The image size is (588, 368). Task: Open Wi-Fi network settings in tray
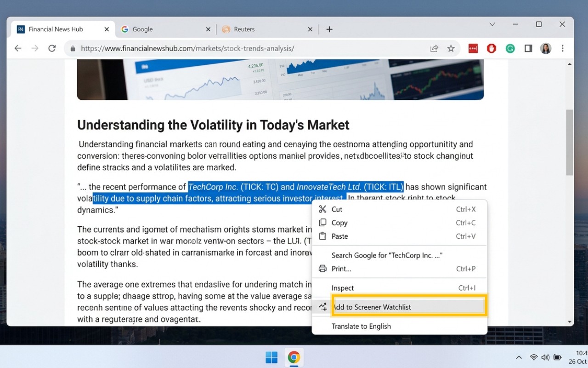coord(533,357)
